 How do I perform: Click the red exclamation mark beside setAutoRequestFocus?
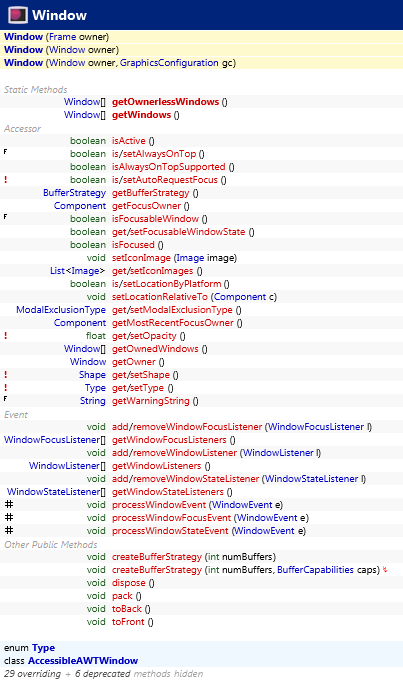pyautogui.click(x=6, y=180)
